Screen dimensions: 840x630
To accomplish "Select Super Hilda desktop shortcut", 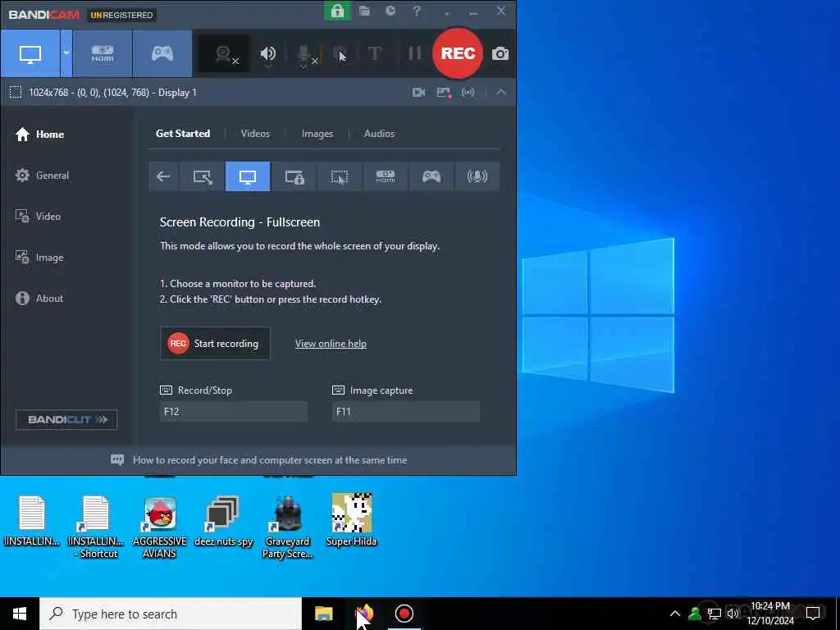I will click(351, 521).
